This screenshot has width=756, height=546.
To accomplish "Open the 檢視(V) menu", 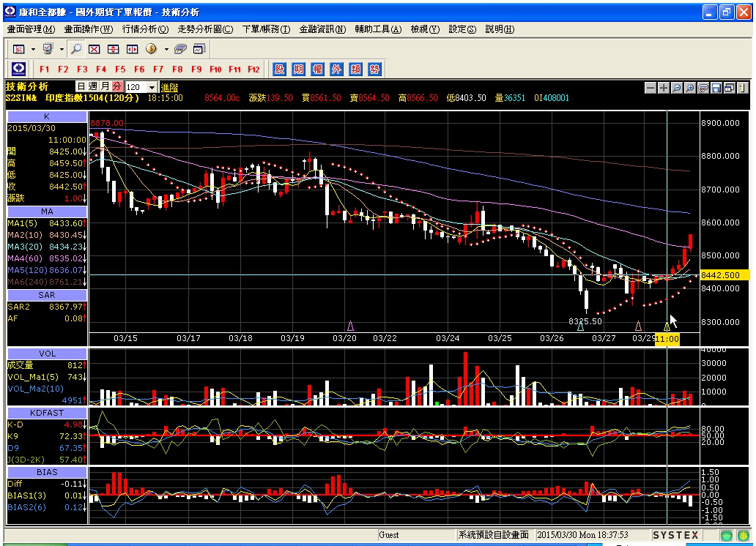I will click(x=425, y=29).
